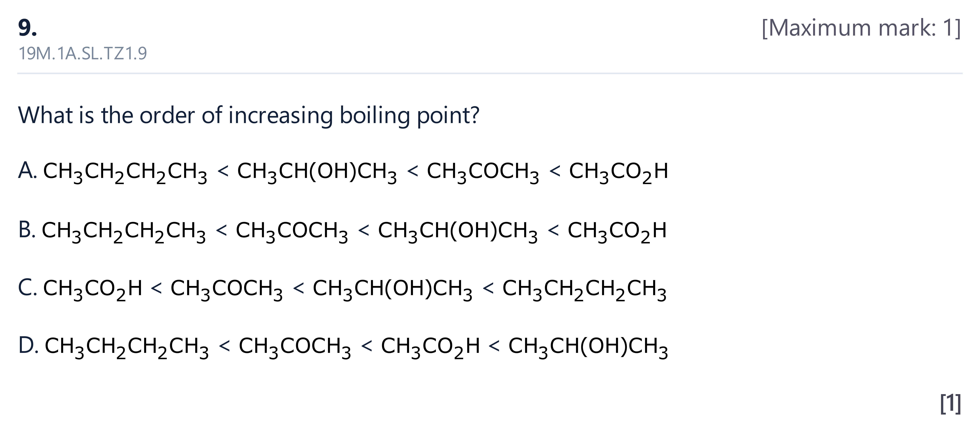980x431 pixels.
Task: Click the horizontal divider under the header
Action: tap(490, 73)
